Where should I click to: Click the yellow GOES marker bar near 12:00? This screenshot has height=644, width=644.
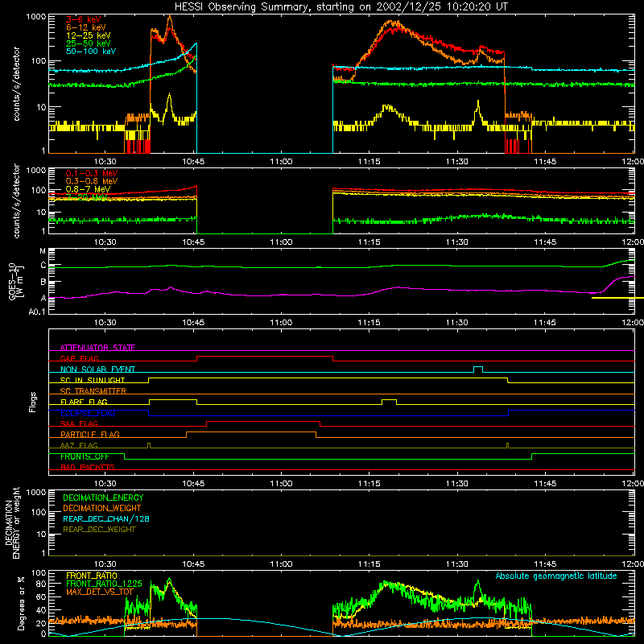(617, 298)
